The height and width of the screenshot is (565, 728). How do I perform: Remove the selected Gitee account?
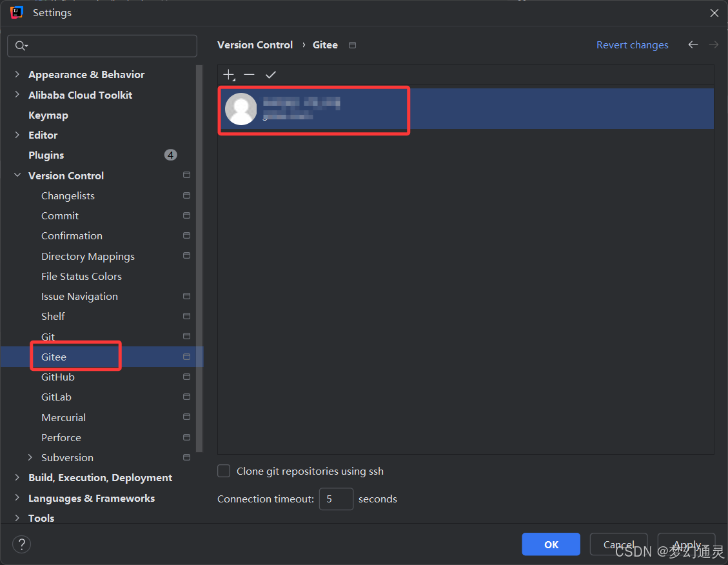250,75
